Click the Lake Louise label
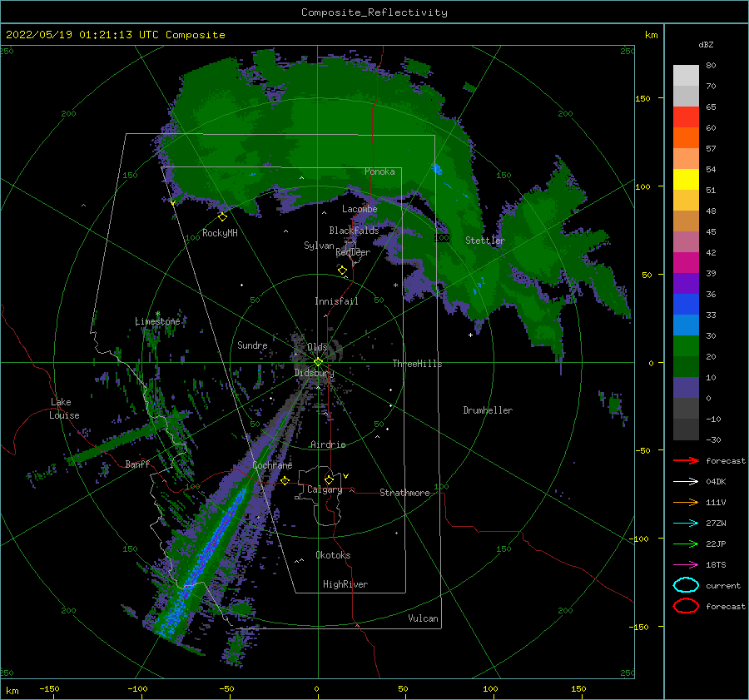This screenshot has width=749, height=700. pyautogui.click(x=64, y=409)
